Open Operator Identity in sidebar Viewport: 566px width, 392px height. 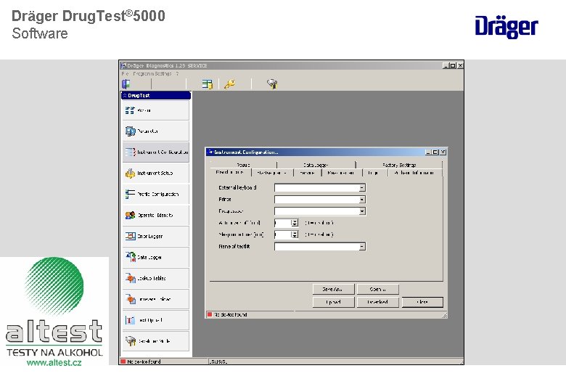coord(155,215)
